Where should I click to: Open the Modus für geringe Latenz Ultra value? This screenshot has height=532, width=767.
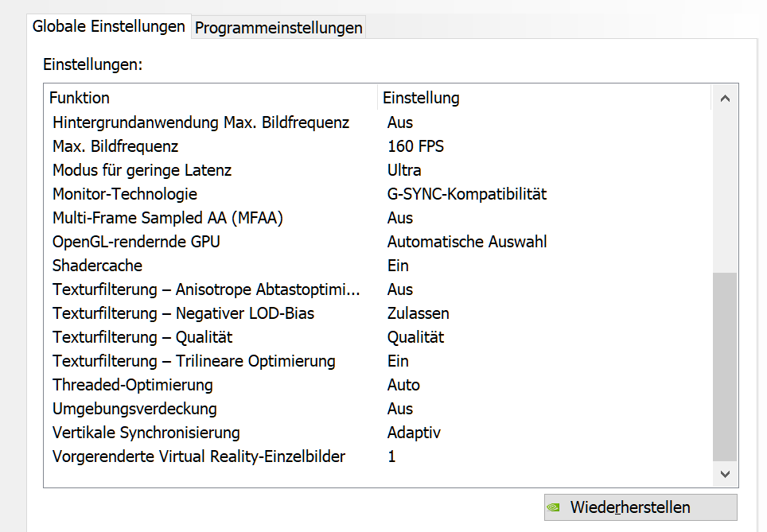click(404, 170)
